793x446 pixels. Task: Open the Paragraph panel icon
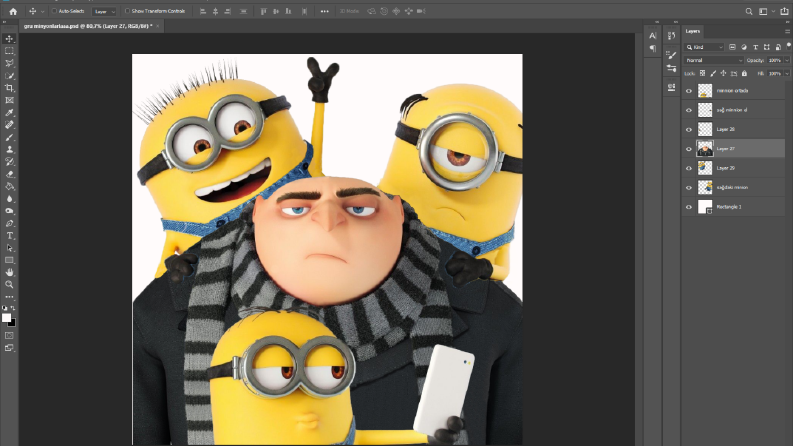(x=652, y=49)
